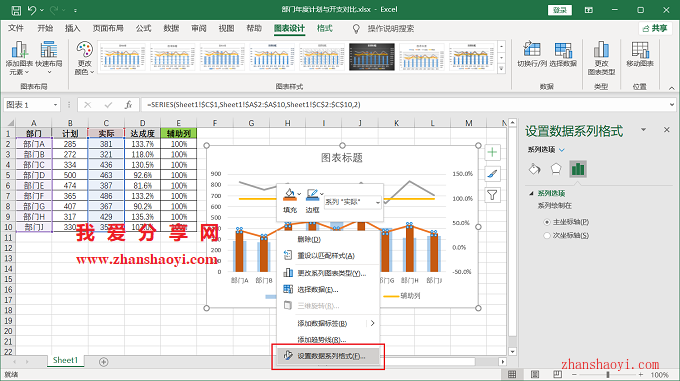Click the add new sheet button
The width and height of the screenshot is (680, 381).
[104, 361]
